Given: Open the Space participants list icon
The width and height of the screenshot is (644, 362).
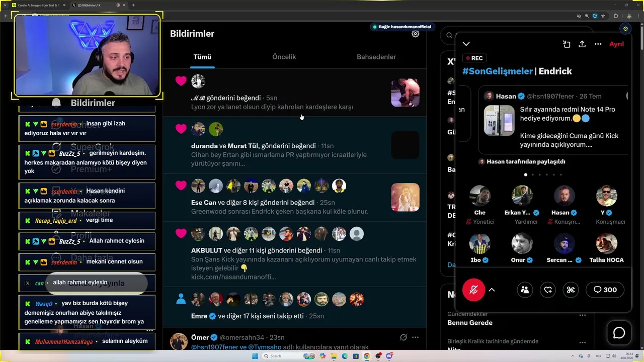Looking at the screenshot, I should pos(525,290).
